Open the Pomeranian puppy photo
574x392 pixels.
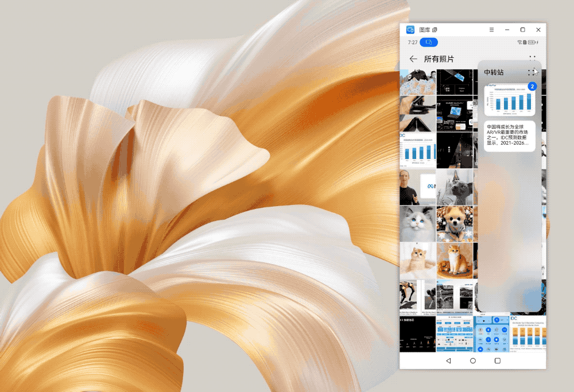point(455,223)
